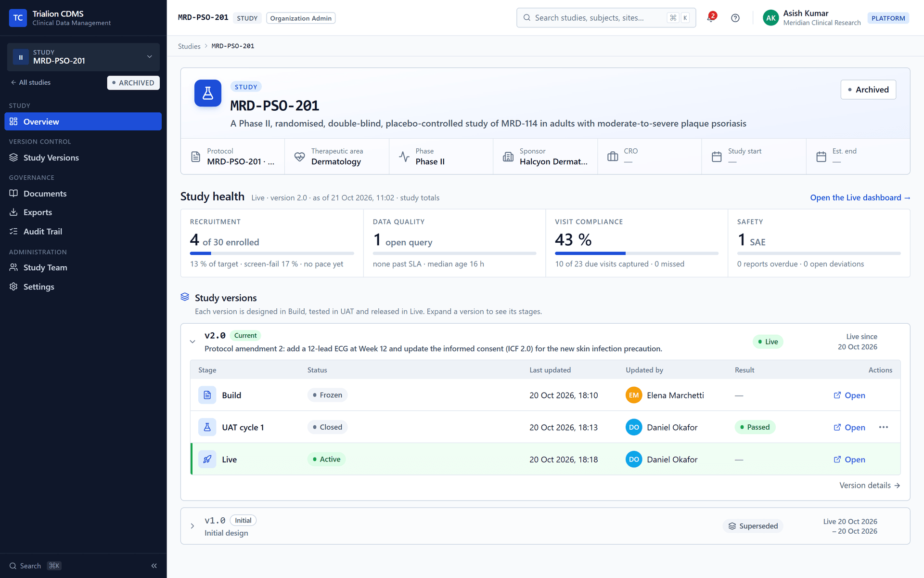This screenshot has width=924, height=578.
Task: Open the study selector dropdown MRD-PSO-201
Action: [x=83, y=57]
